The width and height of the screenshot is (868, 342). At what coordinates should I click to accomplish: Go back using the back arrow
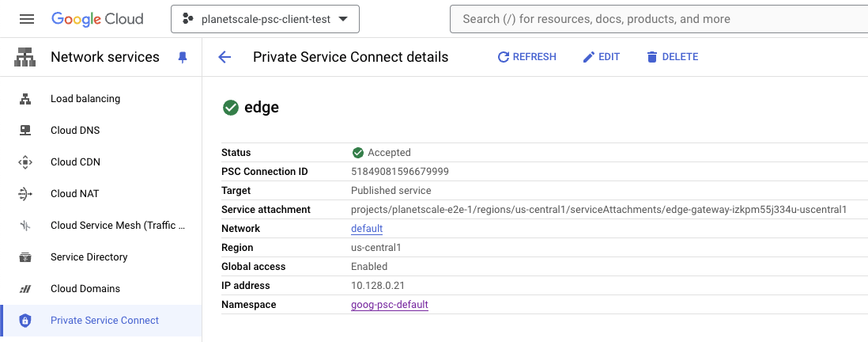point(225,57)
